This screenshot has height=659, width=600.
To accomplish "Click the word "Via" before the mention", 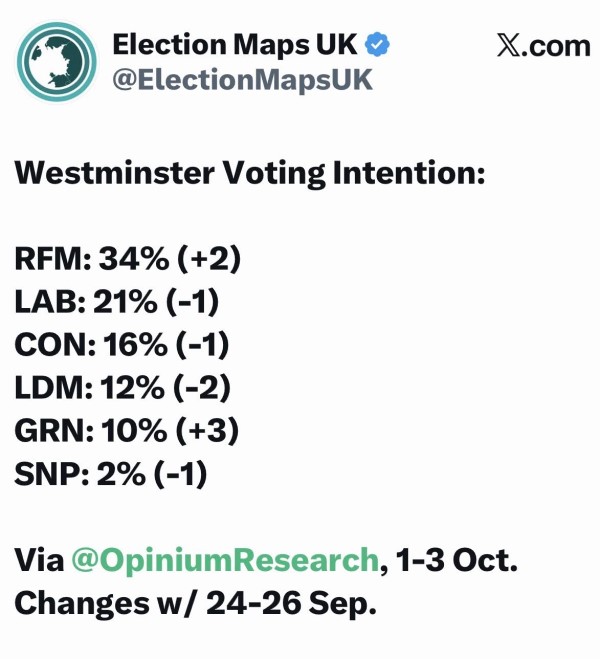I will pos(38,561).
